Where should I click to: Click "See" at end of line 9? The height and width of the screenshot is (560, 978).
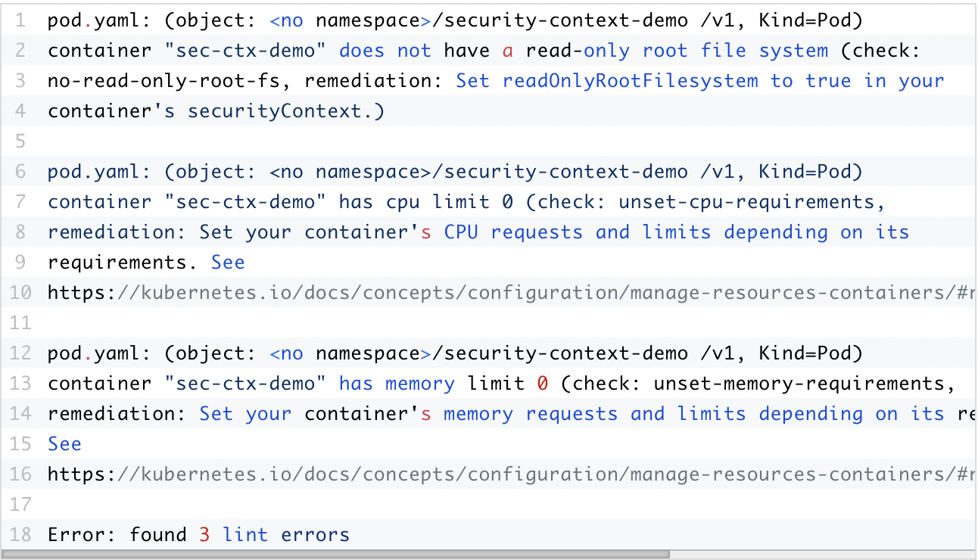click(x=228, y=263)
